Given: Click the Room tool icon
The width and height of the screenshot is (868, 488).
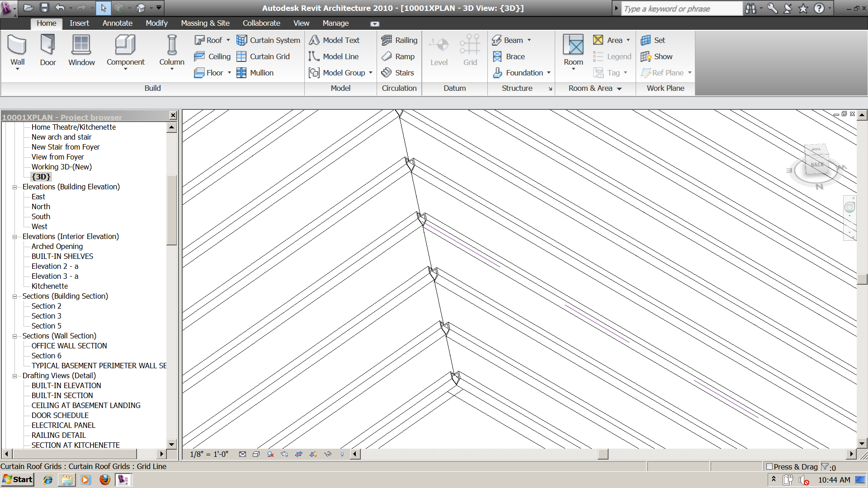Looking at the screenshot, I should pyautogui.click(x=573, y=45).
